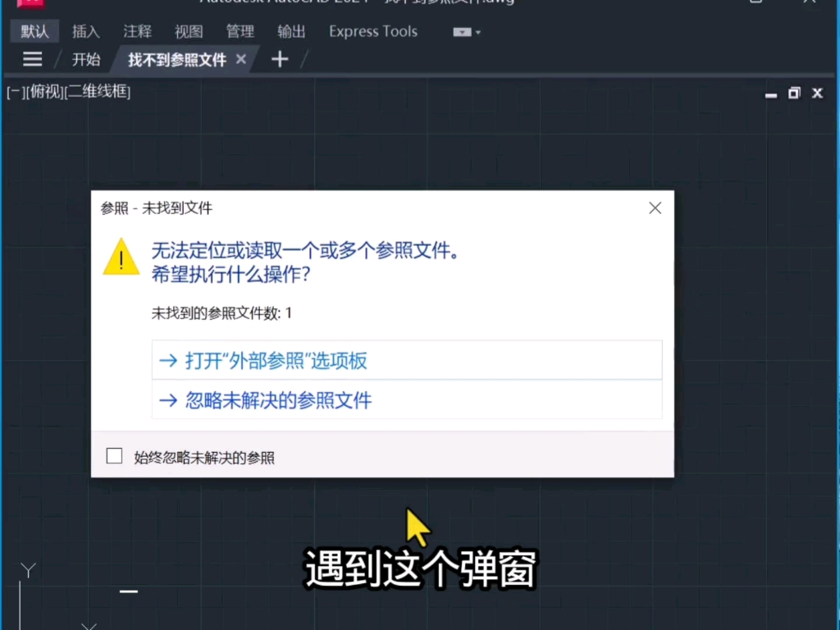Click the [-] viewport control
Image resolution: width=840 pixels, height=630 pixels.
click(x=15, y=92)
